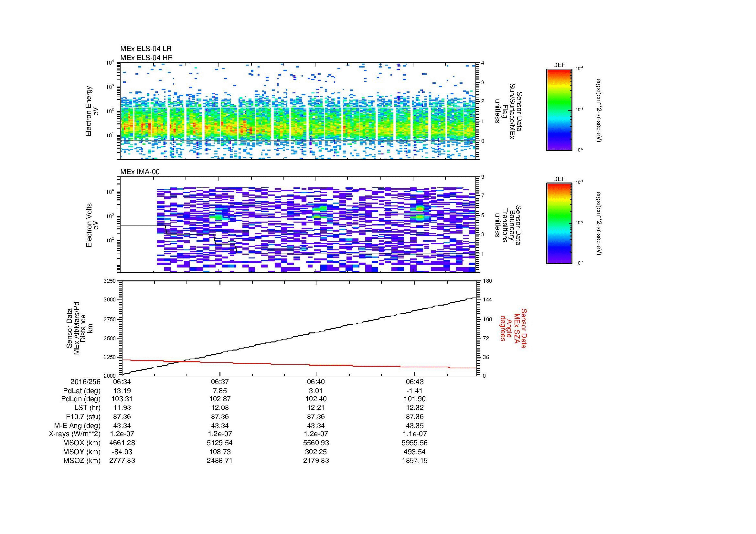Screen dimensions: 756x534
Task: Click MSOX value '5955.56'
Action: coord(415,443)
